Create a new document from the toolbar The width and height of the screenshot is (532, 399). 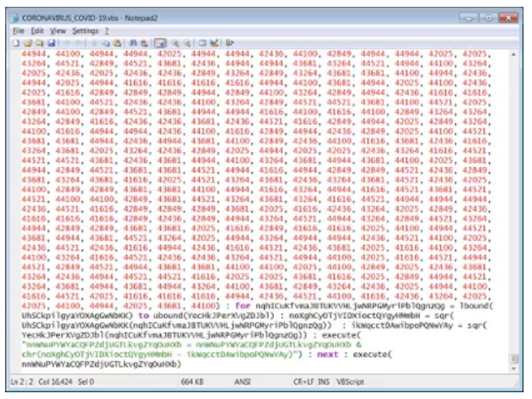(16, 43)
